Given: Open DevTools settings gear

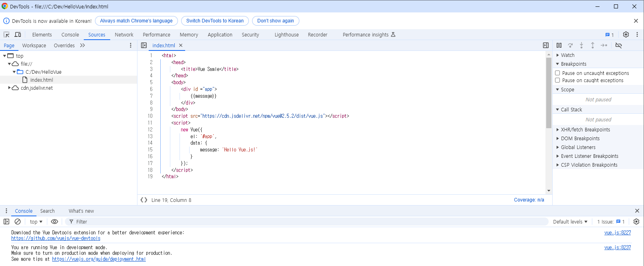Looking at the screenshot, I should (x=626, y=35).
